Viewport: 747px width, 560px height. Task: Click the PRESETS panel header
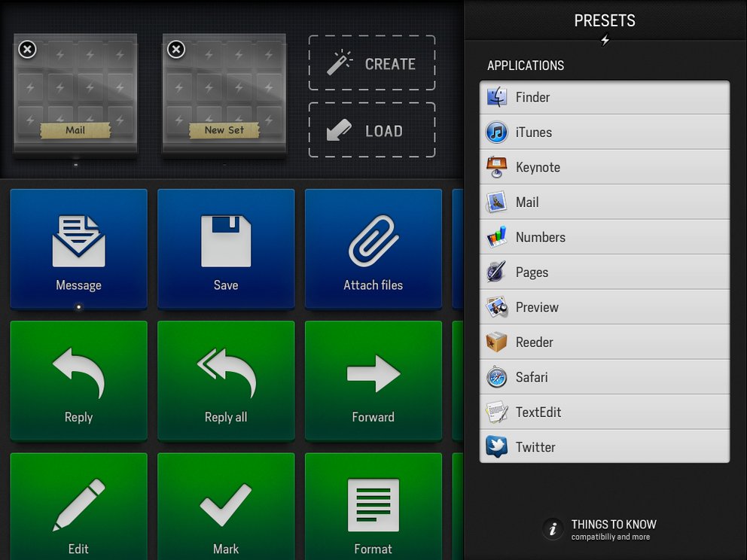tap(605, 20)
